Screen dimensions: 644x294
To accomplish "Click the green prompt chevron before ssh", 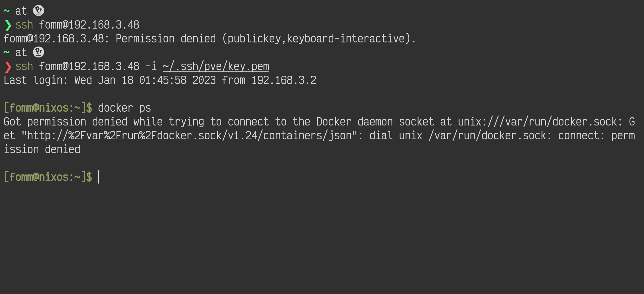I will [8, 25].
